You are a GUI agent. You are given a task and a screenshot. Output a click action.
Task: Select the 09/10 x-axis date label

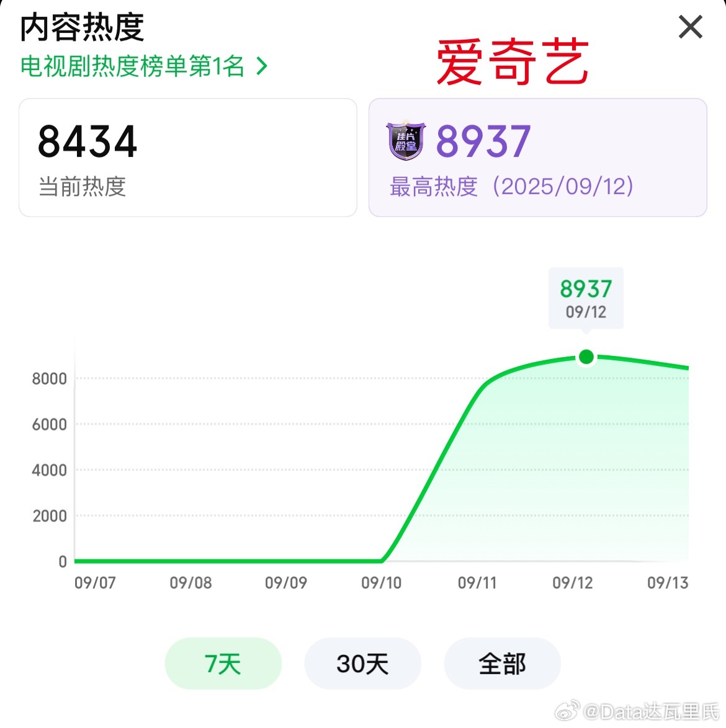tap(382, 583)
